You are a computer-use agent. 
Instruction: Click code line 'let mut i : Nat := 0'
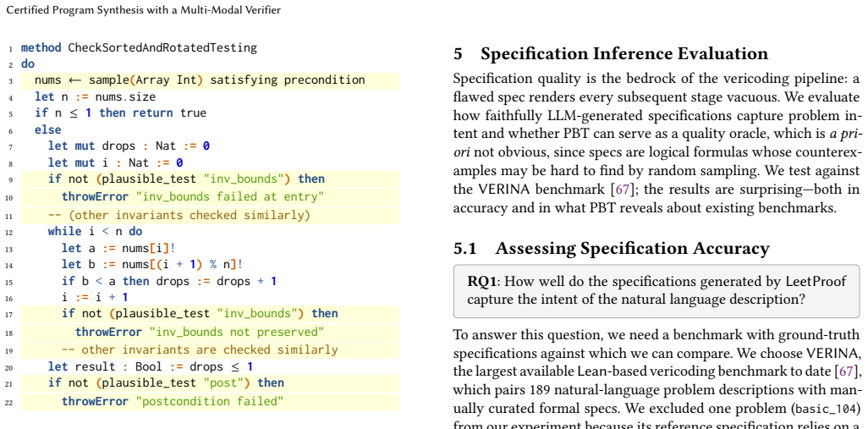click(115, 162)
